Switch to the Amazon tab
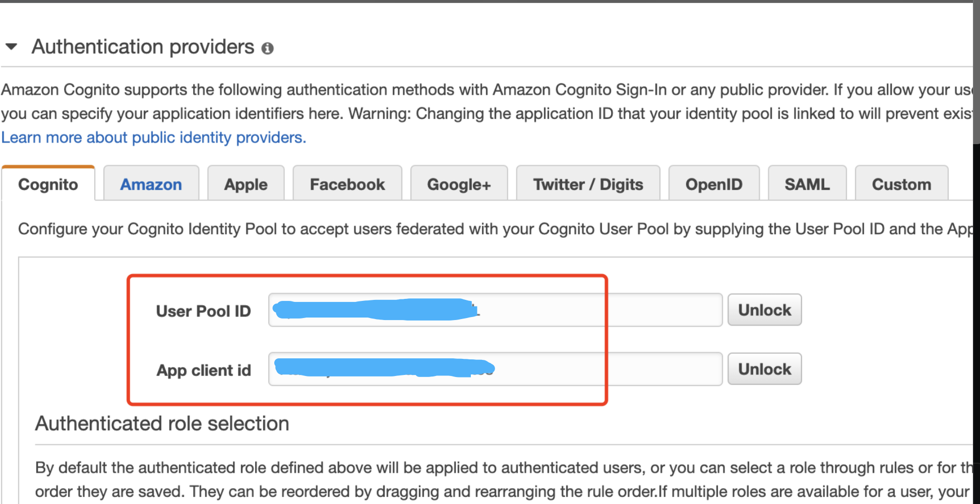Image resolution: width=980 pixels, height=504 pixels. (151, 184)
